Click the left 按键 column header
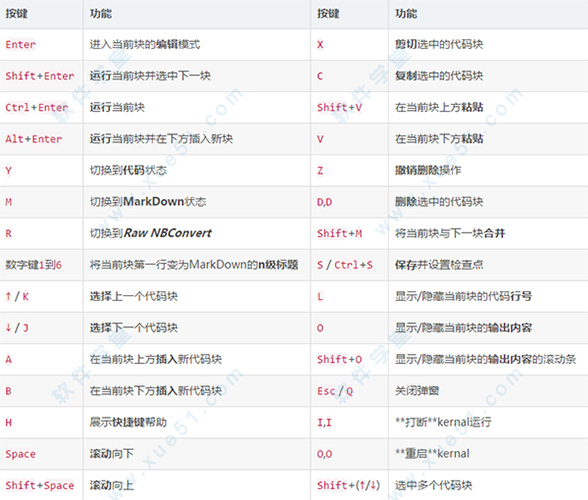Image resolution: width=588 pixels, height=500 pixels. click(x=16, y=14)
